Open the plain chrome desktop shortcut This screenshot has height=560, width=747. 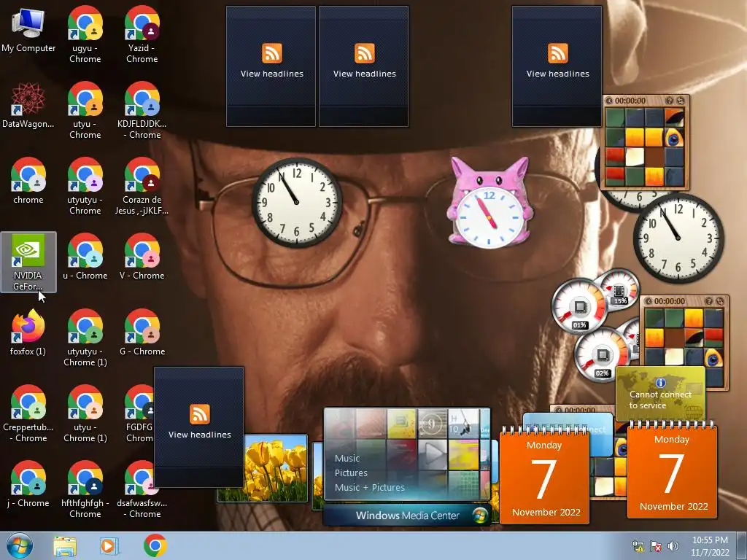(28, 182)
